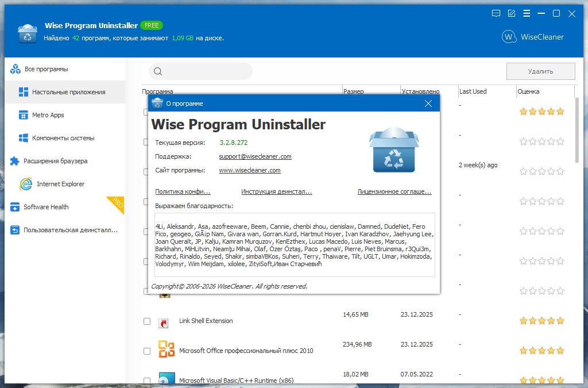588x388 pixels.
Task: Click the browser extensions puzzle icon
Action: click(14, 161)
